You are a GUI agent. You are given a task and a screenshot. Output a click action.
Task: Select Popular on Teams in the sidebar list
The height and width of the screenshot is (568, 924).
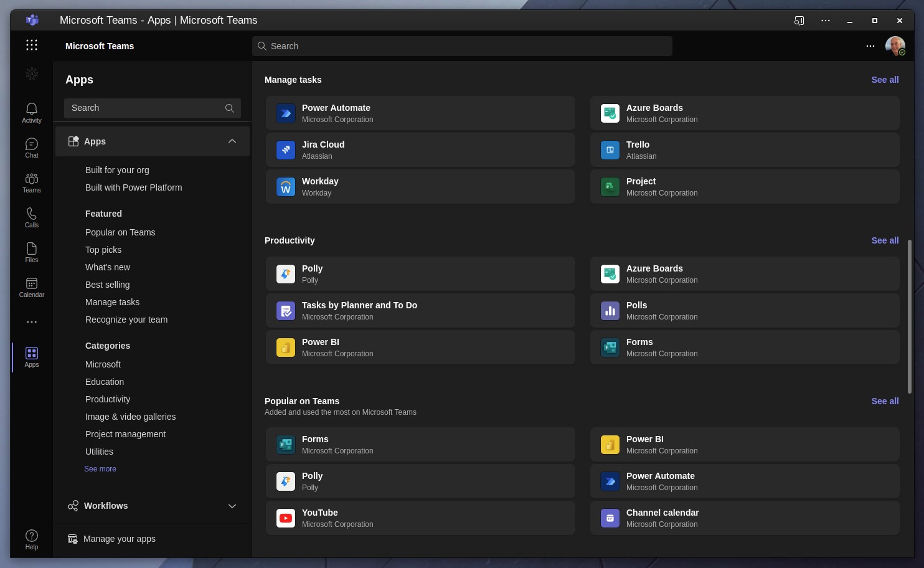120,232
